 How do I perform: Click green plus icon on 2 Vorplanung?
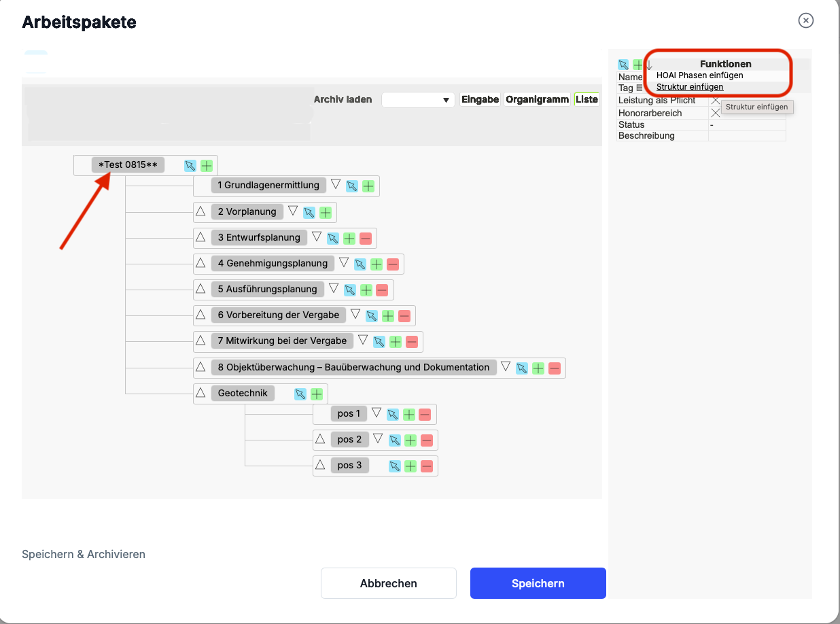(x=326, y=213)
